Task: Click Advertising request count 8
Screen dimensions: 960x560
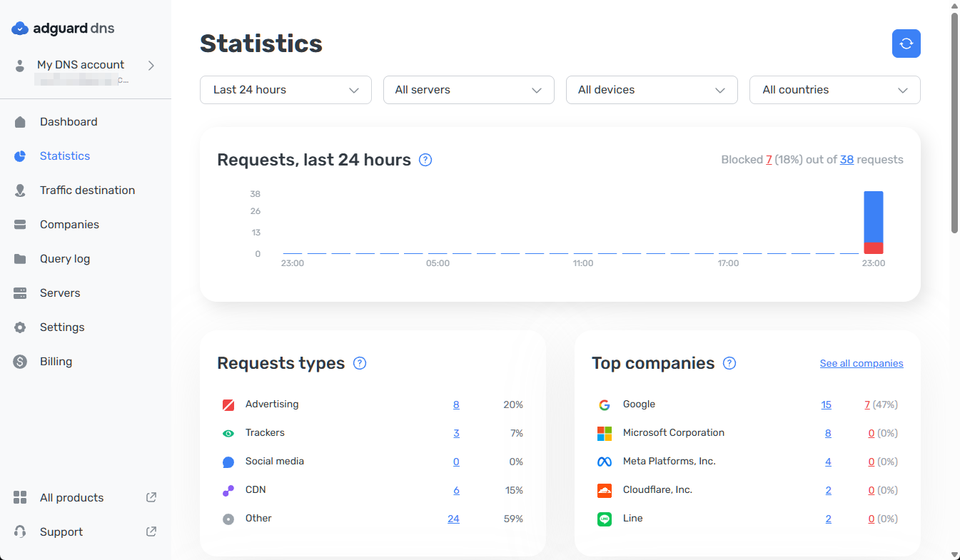Action: (x=456, y=404)
